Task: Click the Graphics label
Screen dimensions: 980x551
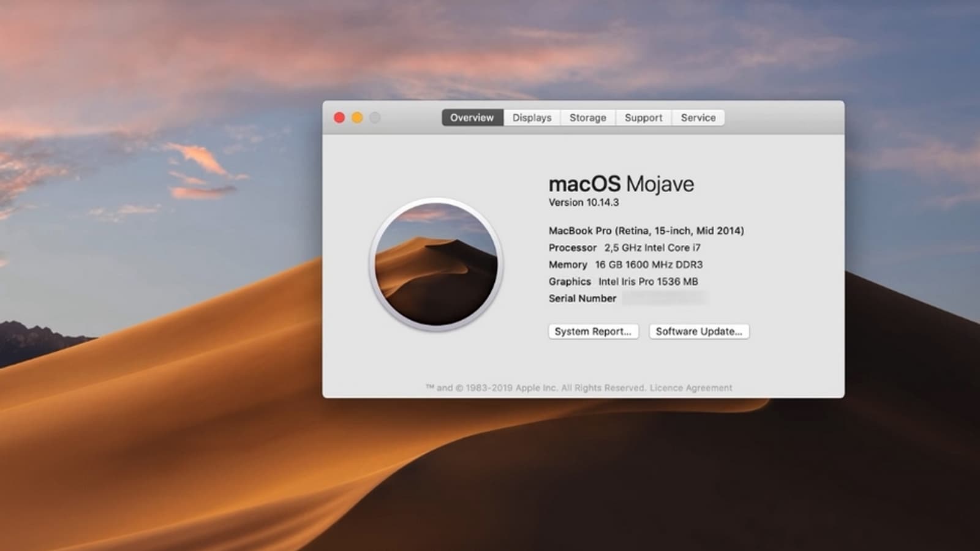Action: [x=570, y=282]
